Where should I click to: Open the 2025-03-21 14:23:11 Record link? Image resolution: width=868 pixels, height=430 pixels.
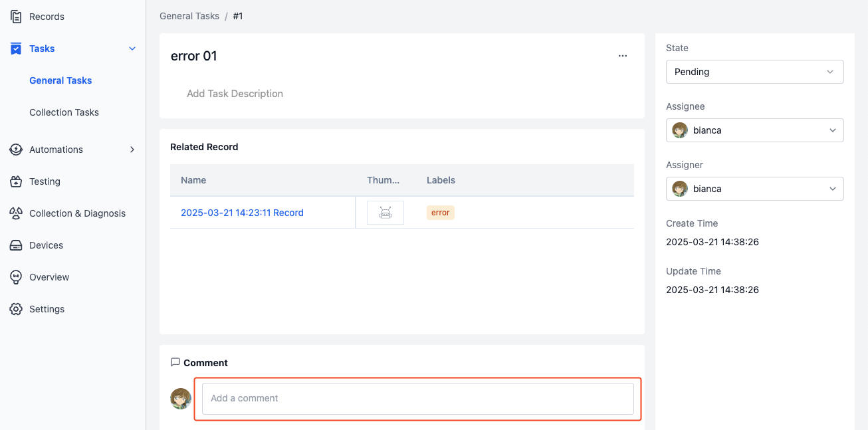(242, 213)
